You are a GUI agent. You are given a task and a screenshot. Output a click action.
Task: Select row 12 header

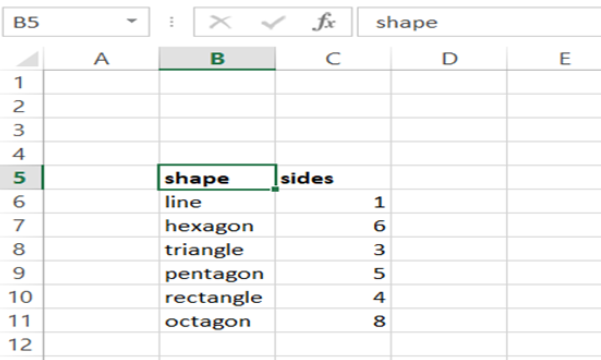pos(21,344)
